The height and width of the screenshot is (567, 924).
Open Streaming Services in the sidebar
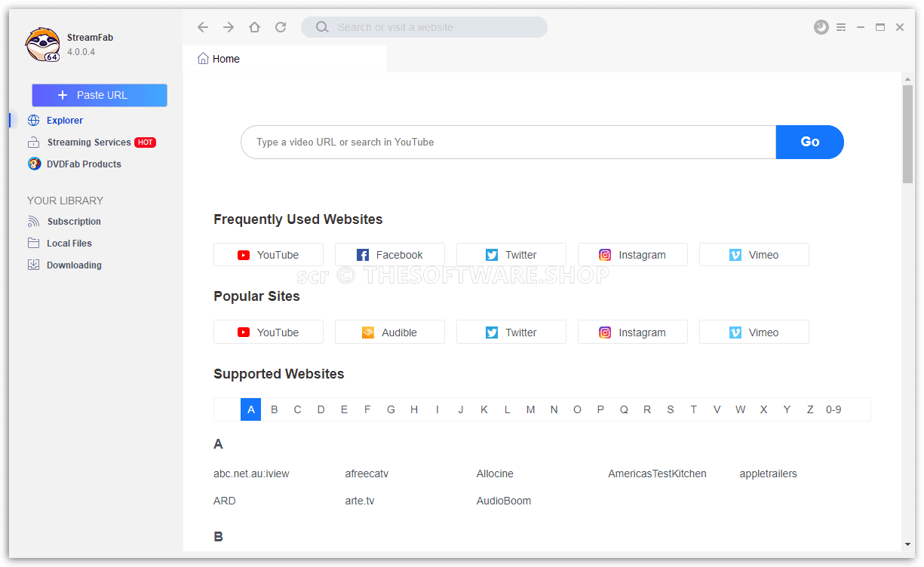pyautogui.click(x=90, y=143)
